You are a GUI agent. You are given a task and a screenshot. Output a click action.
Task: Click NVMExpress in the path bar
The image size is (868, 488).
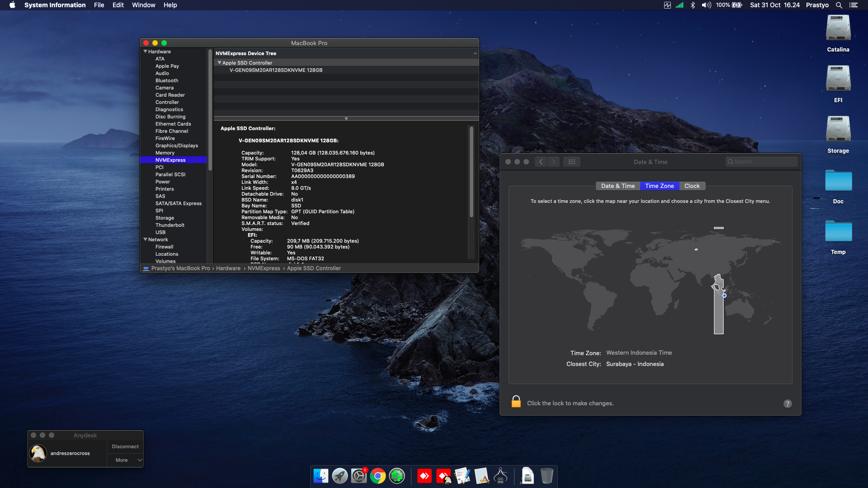pyautogui.click(x=264, y=268)
